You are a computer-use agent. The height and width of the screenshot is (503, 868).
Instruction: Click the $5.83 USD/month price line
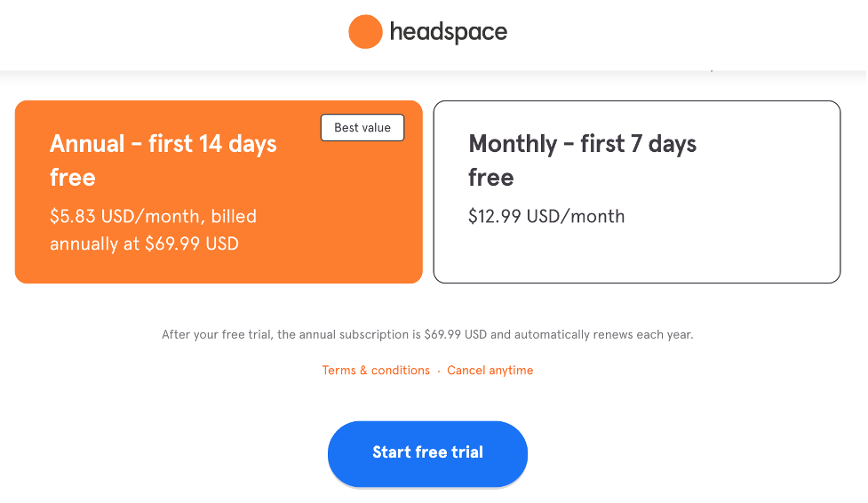(154, 216)
